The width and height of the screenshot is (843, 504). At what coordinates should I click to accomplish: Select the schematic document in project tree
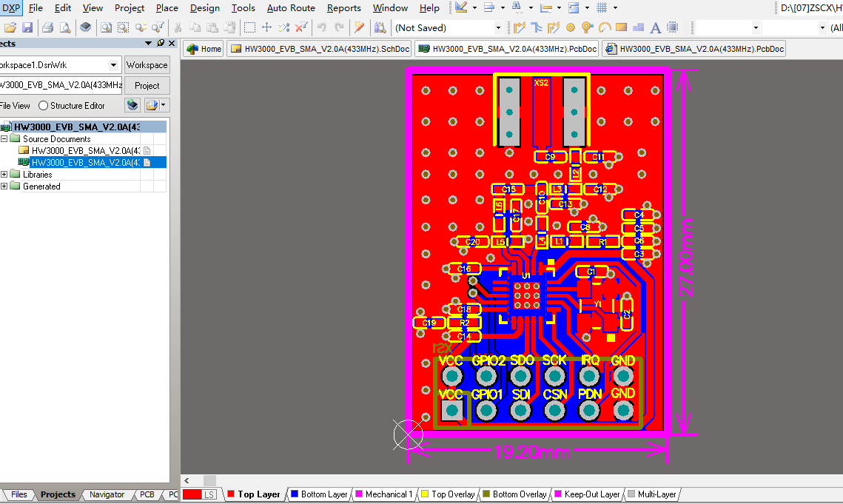(x=86, y=151)
